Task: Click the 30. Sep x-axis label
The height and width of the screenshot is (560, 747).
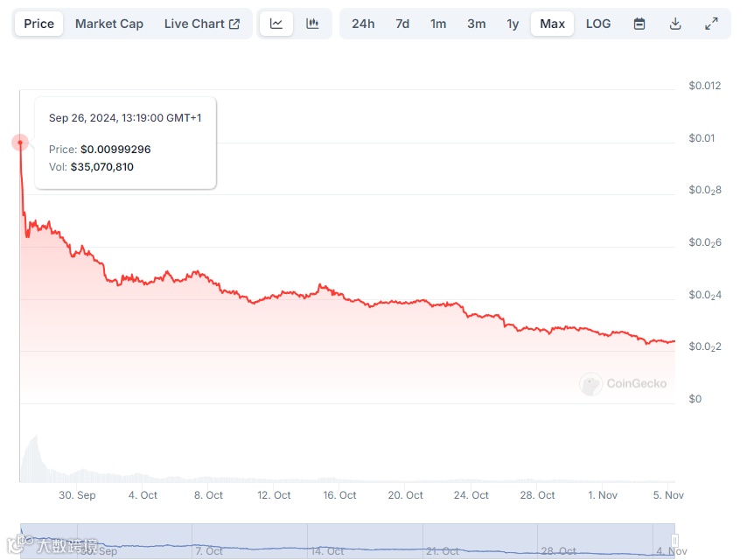Action: click(x=77, y=495)
